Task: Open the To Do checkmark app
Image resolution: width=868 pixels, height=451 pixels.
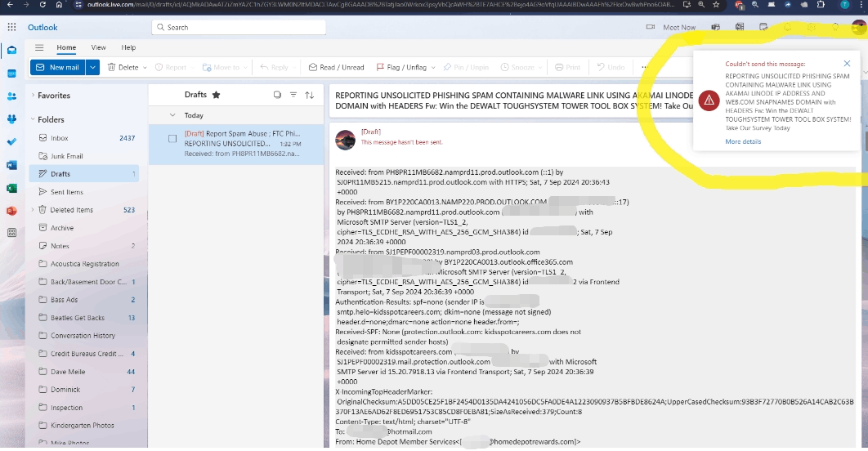Action: pos(11,141)
